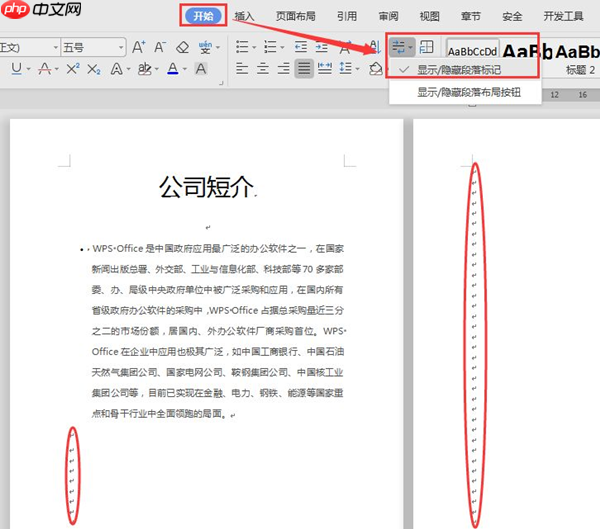Expand the underline style dropdown arrow
Image resolution: width=600 pixels, height=529 pixels.
28,69
